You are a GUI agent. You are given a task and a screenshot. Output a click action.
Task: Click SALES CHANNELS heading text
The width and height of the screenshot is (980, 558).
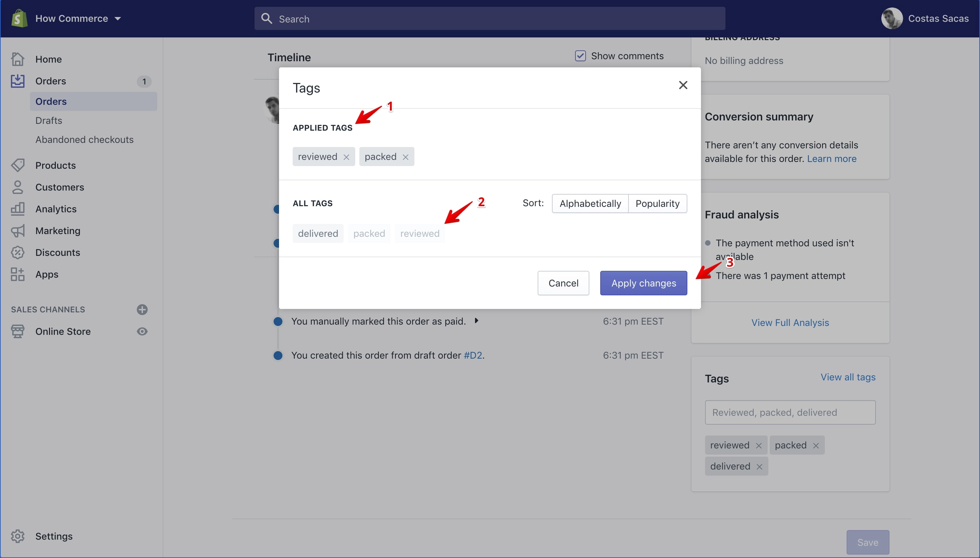click(48, 310)
